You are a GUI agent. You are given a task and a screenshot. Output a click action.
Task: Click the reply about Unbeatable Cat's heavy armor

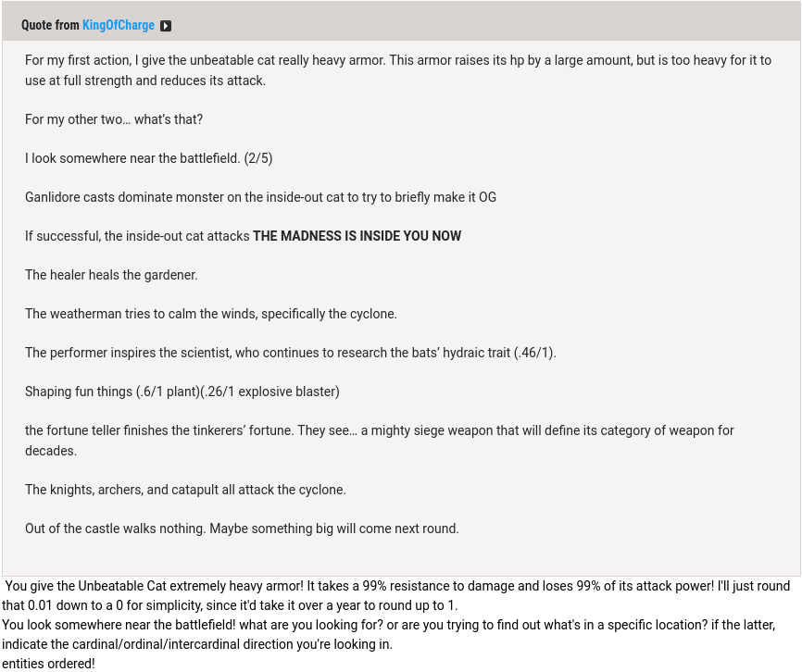pyautogui.click(x=396, y=595)
